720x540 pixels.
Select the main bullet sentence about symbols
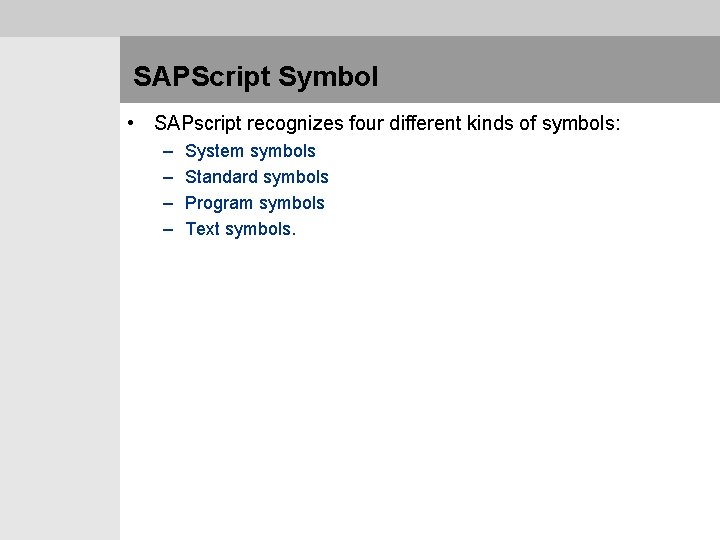coord(387,124)
